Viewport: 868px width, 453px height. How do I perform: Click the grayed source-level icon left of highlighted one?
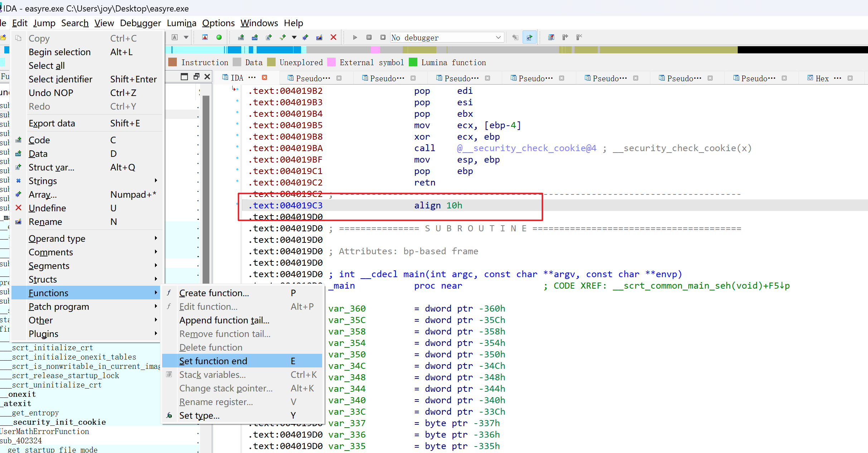(x=515, y=37)
